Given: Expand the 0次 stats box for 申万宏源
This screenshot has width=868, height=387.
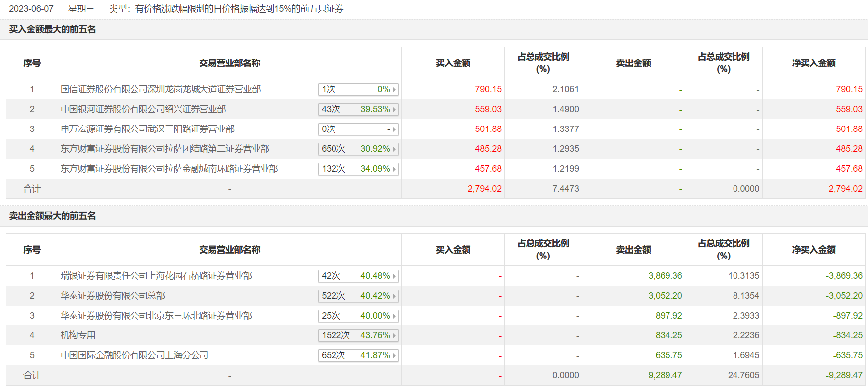Looking at the screenshot, I should coord(358,129).
